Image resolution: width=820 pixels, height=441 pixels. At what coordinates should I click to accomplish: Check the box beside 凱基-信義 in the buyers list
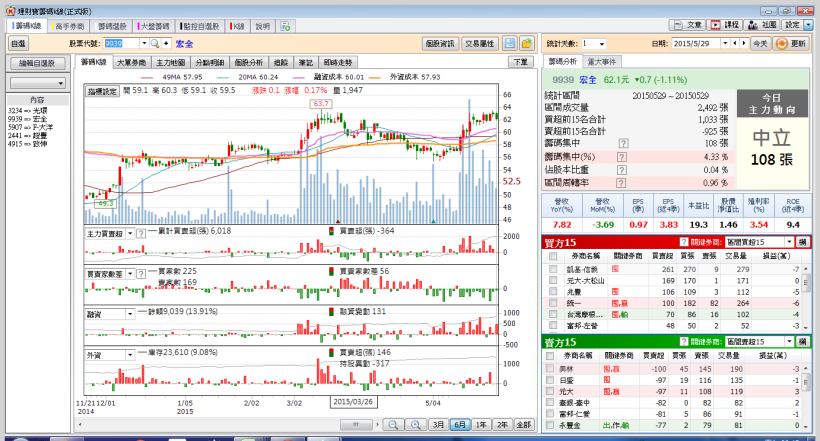tap(552, 269)
